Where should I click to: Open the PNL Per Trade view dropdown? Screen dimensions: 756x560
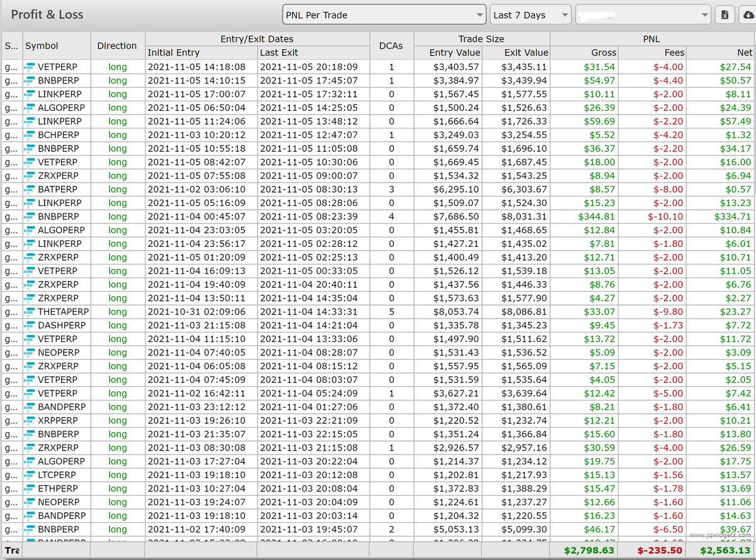coord(384,15)
